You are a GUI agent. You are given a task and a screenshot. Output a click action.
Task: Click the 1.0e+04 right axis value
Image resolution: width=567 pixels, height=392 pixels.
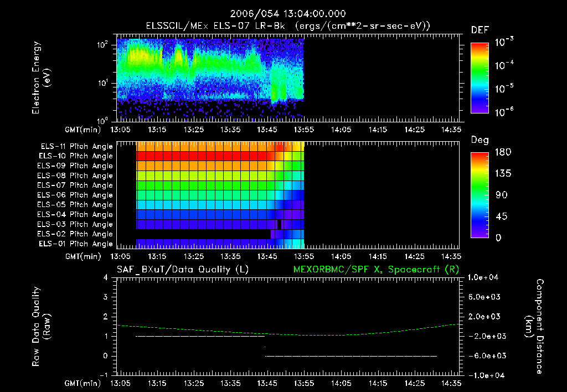[483, 277]
